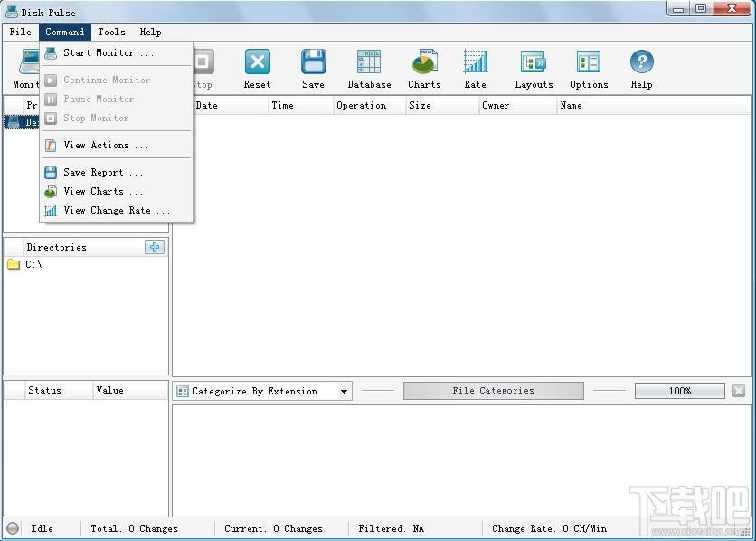756x541 pixels.
Task: Open the Tools menu
Action: (x=111, y=32)
